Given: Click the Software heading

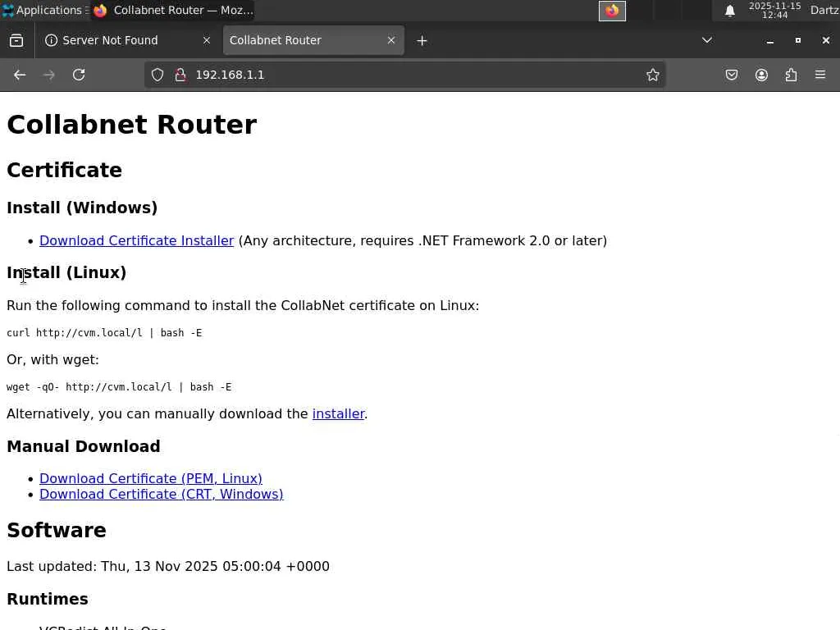Looking at the screenshot, I should [57, 530].
